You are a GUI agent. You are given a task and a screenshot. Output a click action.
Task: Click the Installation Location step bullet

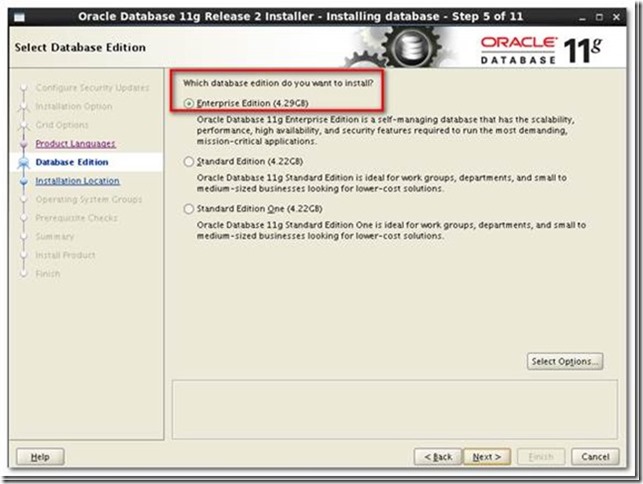tap(24, 181)
